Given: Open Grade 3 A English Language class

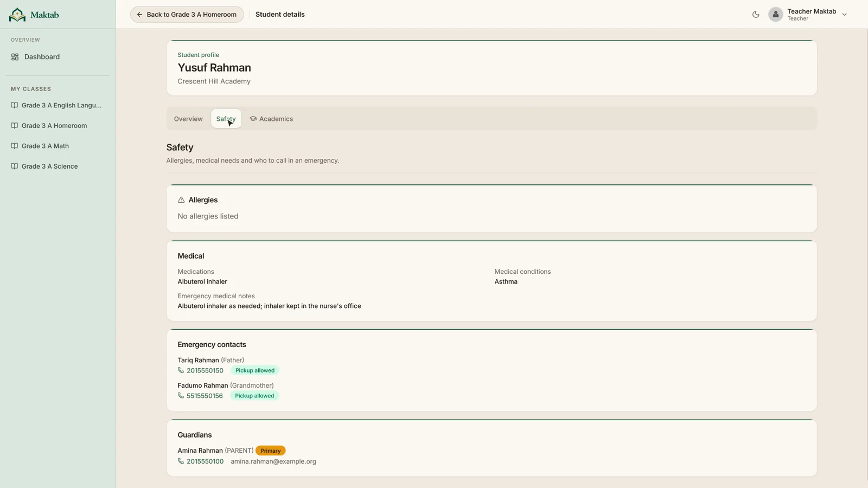Looking at the screenshot, I should coord(58,105).
